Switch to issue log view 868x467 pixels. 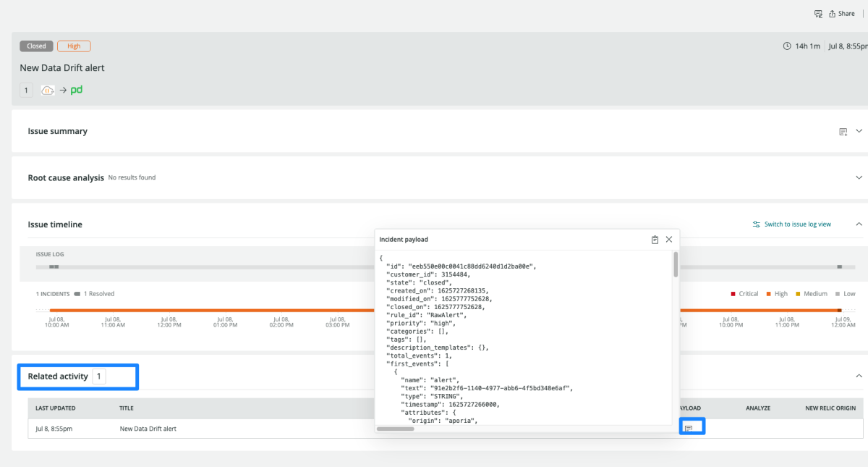point(792,224)
